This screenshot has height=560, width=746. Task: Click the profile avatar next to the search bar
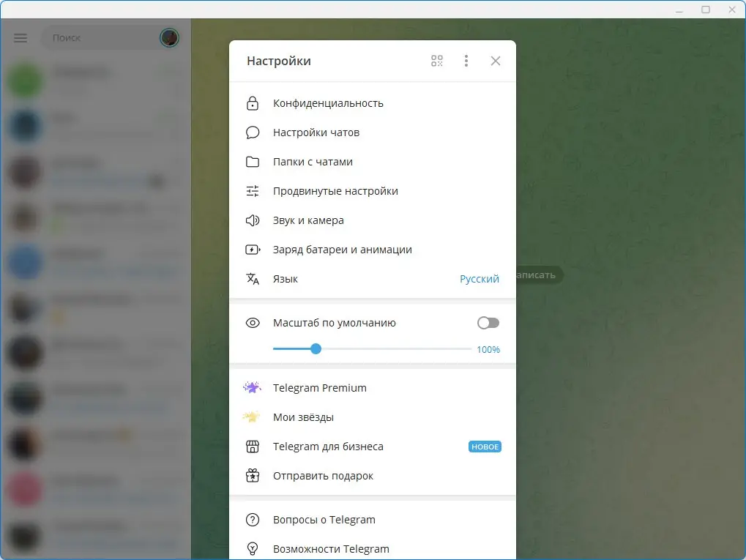pos(168,37)
